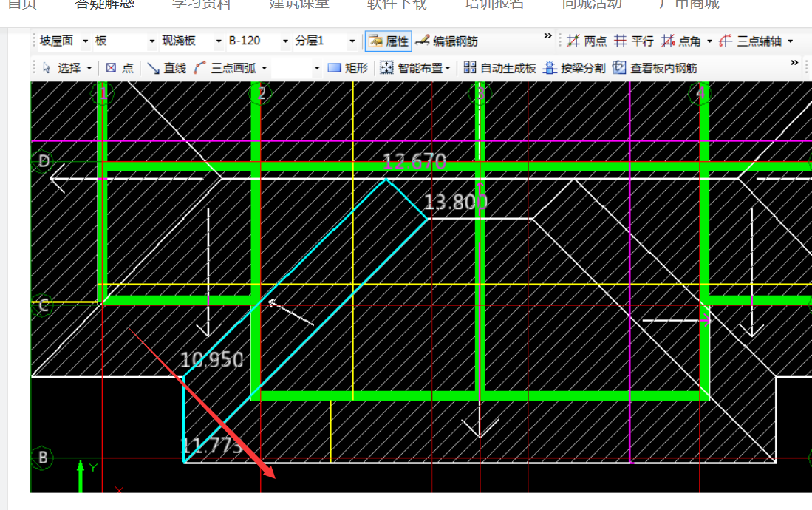Pick the 三点画弧 three-point arc tool
Image resolution: width=812 pixels, height=510 pixels.
click(x=225, y=68)
